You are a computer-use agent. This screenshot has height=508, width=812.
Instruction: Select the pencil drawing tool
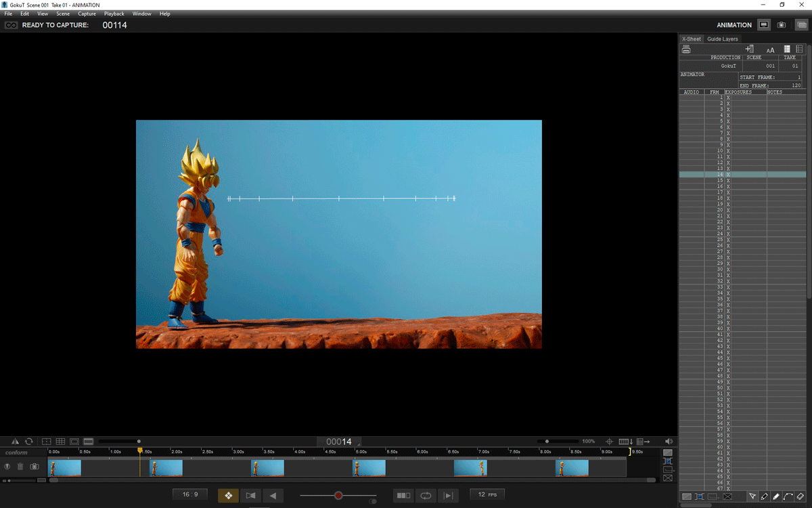coord(764,497)
